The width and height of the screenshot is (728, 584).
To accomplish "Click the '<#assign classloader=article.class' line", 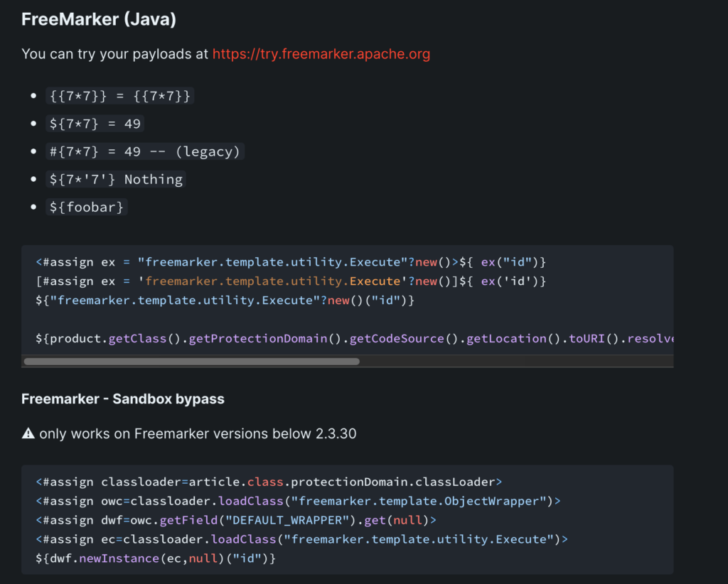I will pos(269,482).
